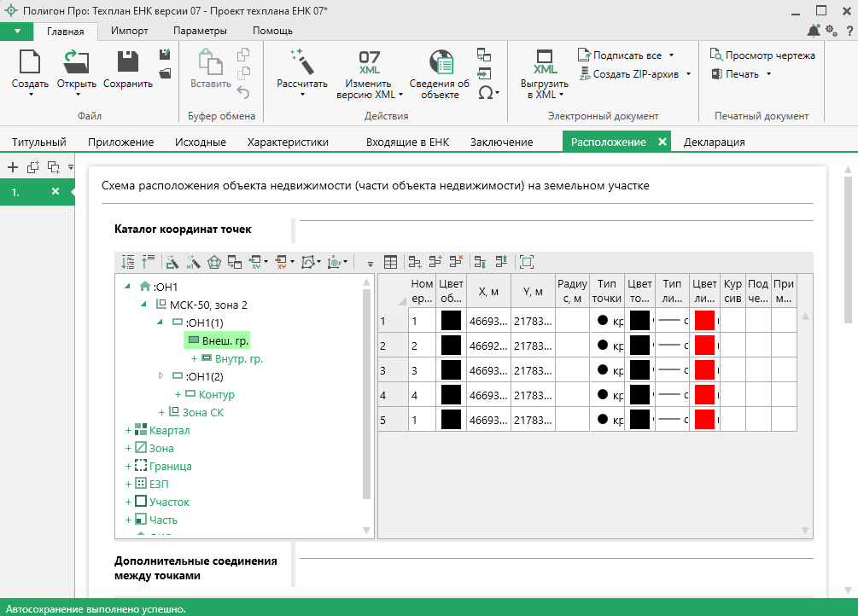
Task: Open Сведения об объекте globe icon
Action: click(440, 63)
